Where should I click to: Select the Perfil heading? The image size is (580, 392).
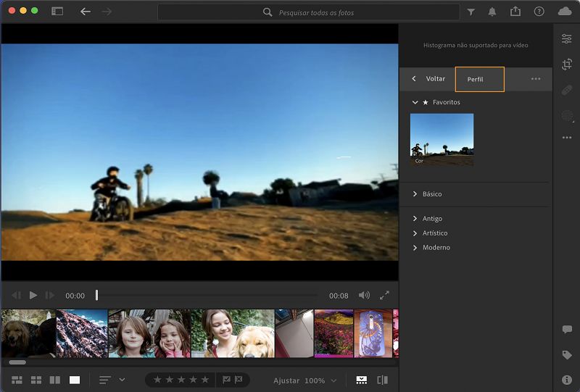click(475, 80)
